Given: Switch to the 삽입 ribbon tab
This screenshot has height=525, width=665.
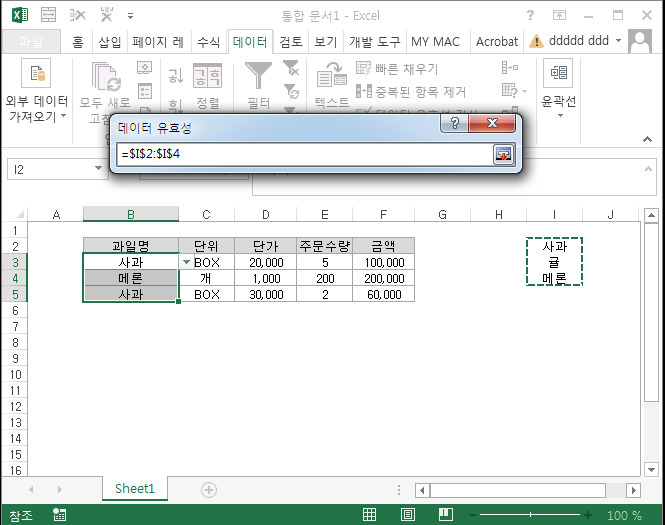Looking at the screenshot, I should (110, 42).
